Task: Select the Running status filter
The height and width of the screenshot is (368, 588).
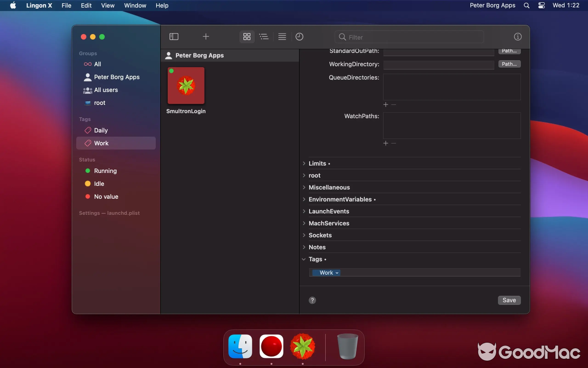Action: pos(106,171)
